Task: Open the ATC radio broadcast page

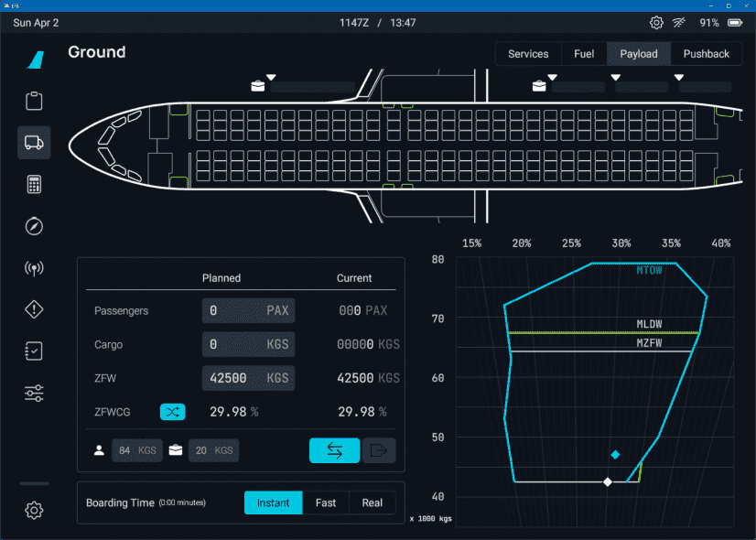Action: (x=34, y=268)
